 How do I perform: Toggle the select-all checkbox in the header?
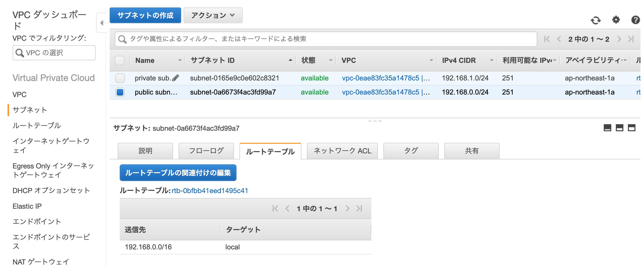click(x=120, y=60)
